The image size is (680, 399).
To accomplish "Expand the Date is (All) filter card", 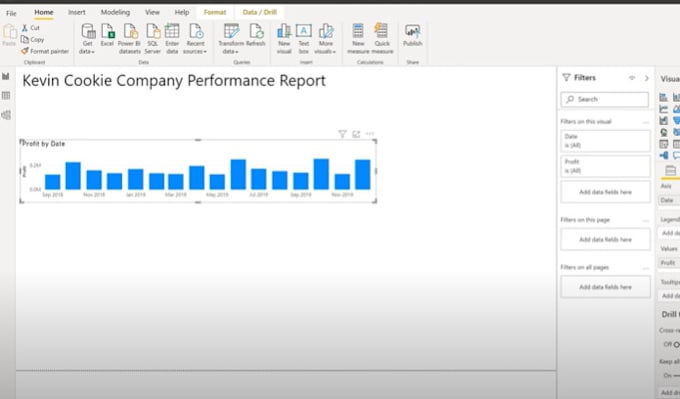I will 605,141.
